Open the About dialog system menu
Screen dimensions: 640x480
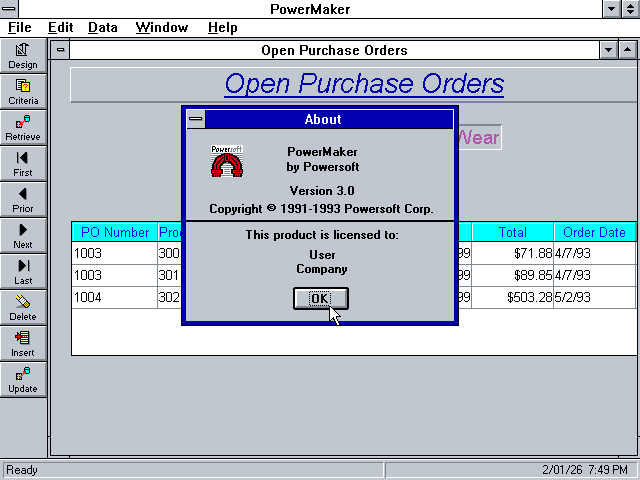point(196,119)
